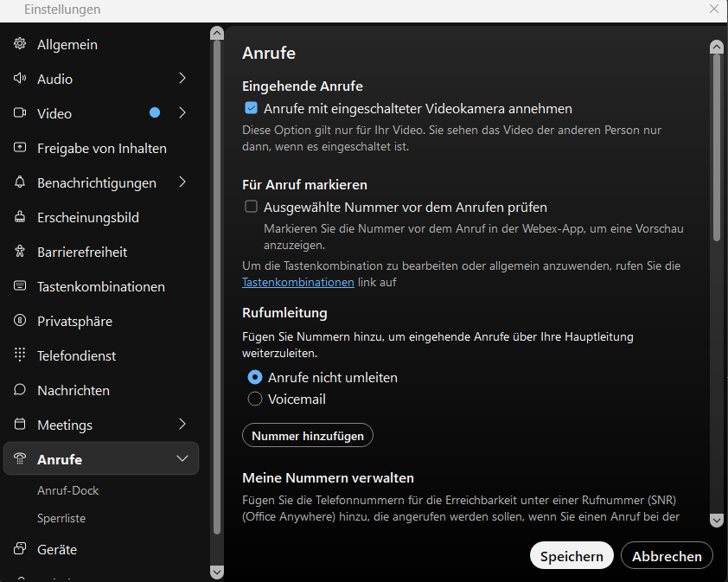Select the Anrufe telephone icon
The height and width of the screenshot is (582, 728).
[x=19, y=458]
